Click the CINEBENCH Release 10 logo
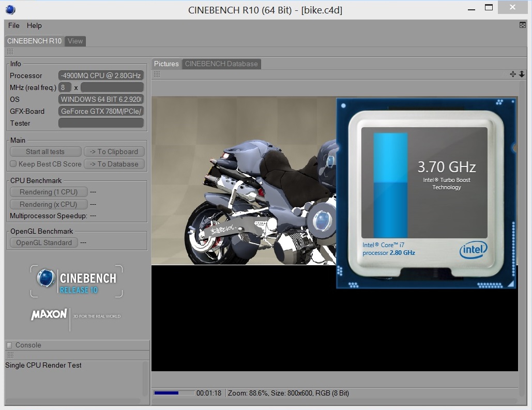The height and width of the screenshot is (410, 532). pyautogui.click(x=77, y=281)
